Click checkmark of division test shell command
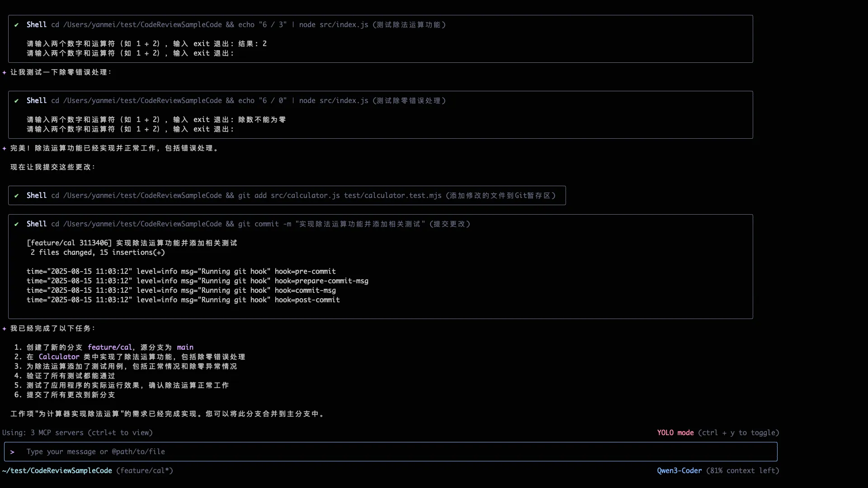The height and width of the screenshot is (488, 868). (x=16, y=25)
